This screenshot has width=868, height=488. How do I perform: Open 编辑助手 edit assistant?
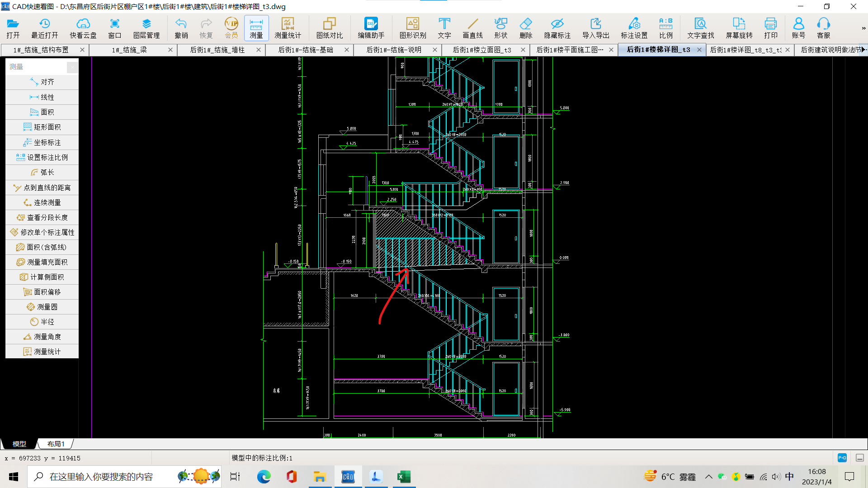[371, 28]
